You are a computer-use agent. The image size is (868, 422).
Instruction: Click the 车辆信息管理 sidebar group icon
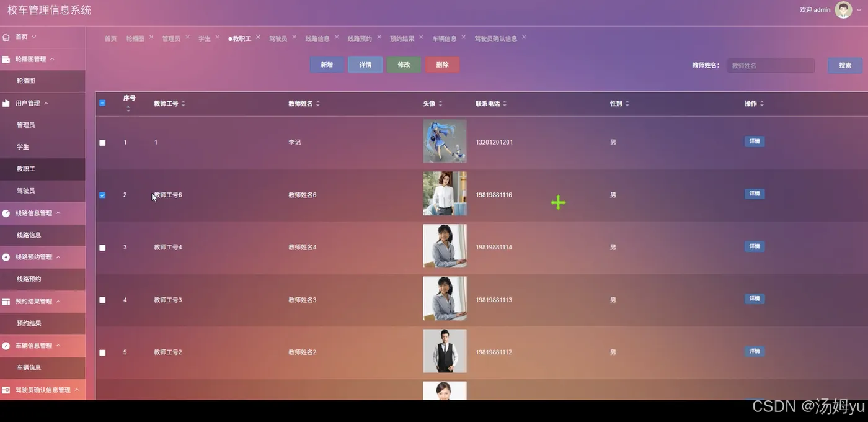pos(6,346)
